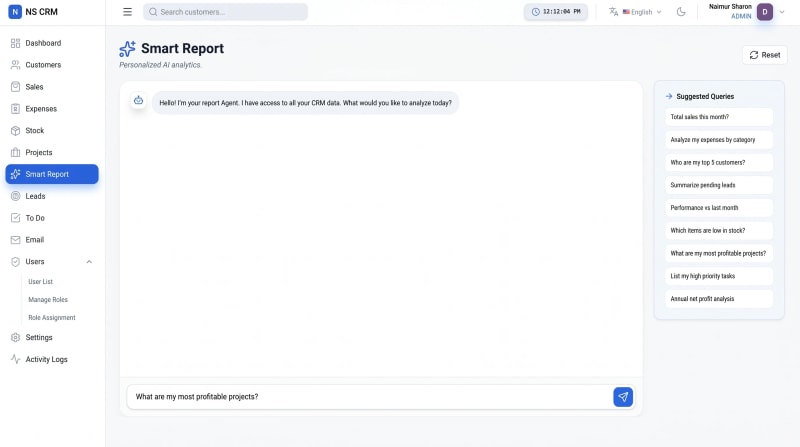
Task: Choose 'Annual net profit analysis' query
Action: 719,299
